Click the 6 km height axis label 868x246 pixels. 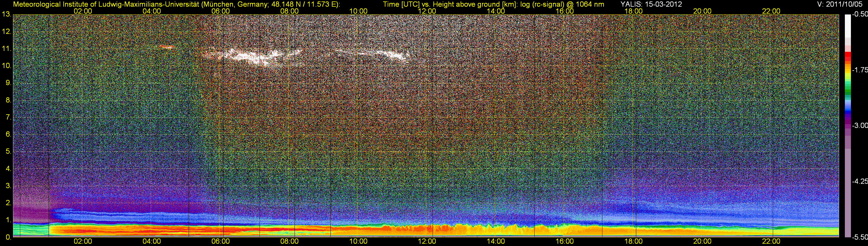coord(8,134)
